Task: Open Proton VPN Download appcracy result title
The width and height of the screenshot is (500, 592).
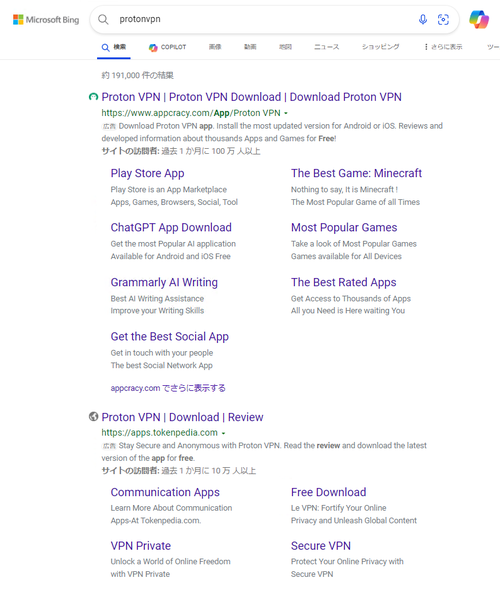Action: (251, 97)
